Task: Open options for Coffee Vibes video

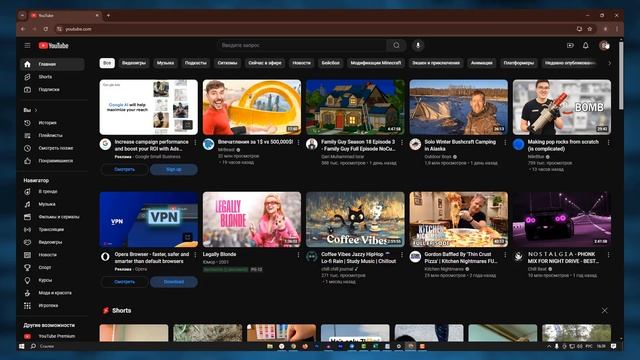Action: coord(402,255)
